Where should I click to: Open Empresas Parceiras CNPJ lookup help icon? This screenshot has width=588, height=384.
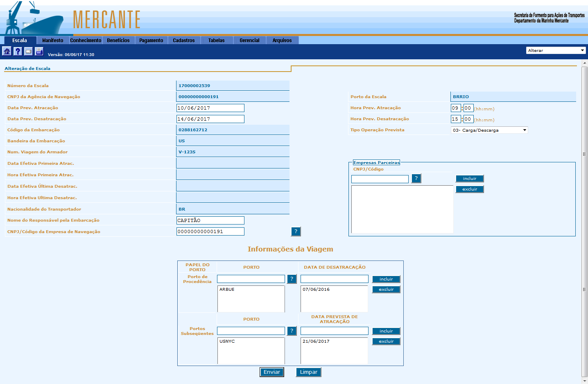[x=416, y=178]
